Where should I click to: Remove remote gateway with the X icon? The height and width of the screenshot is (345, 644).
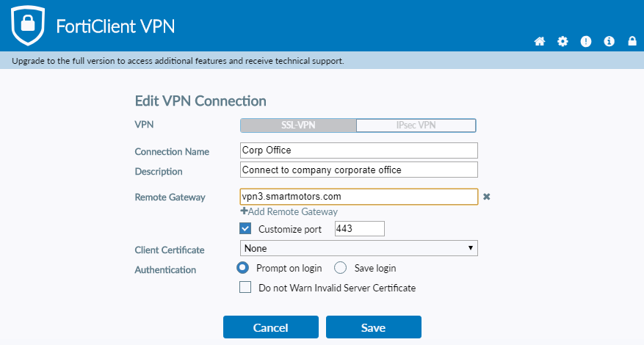tap(486, 197)
